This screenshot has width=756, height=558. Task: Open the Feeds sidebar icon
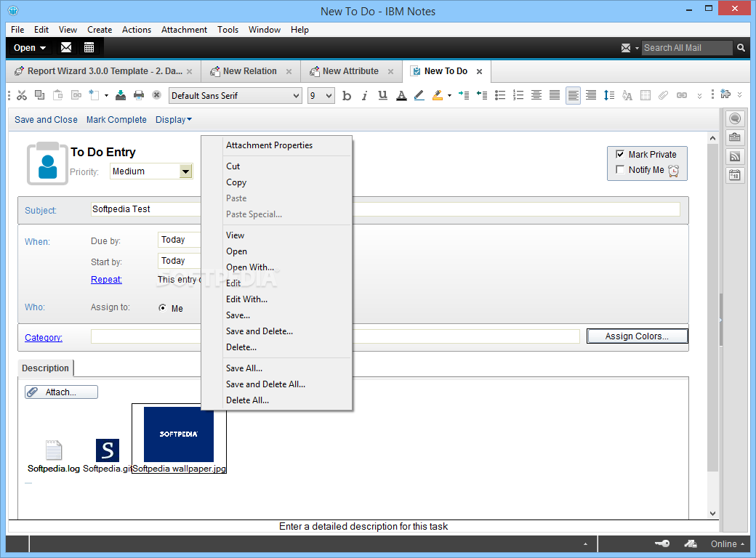pos(735,156)
